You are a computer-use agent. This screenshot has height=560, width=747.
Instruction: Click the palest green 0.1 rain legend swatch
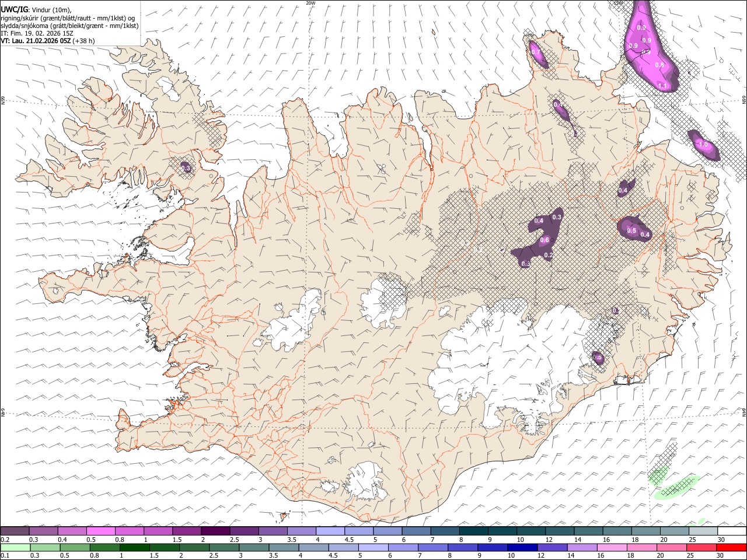(x=15, y=548)
